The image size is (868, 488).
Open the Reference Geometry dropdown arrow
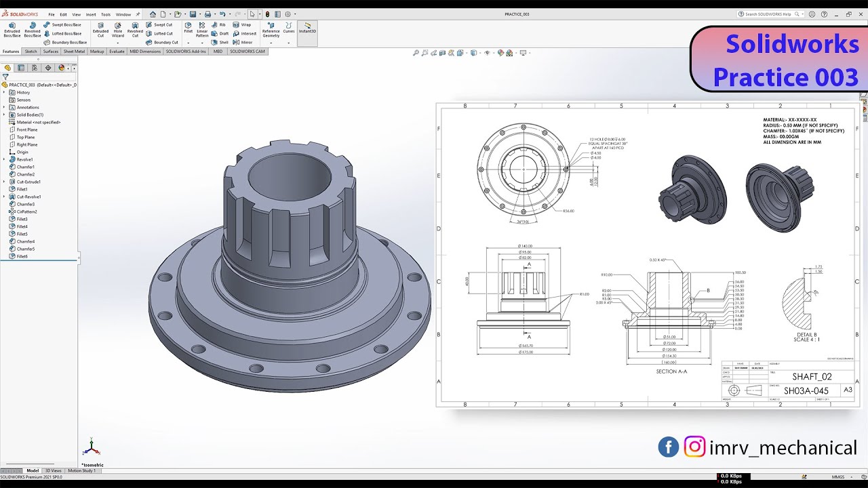coord(271,43)
